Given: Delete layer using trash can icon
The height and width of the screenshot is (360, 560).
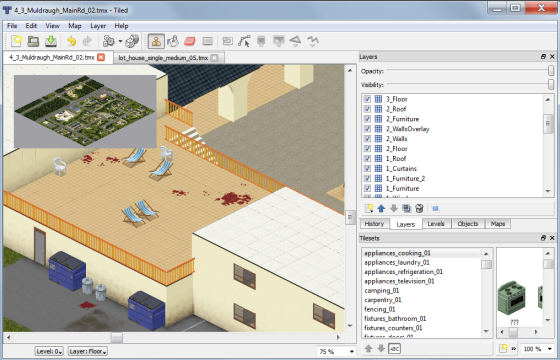Looking at the screenshot, I should [x=419, y=209].
